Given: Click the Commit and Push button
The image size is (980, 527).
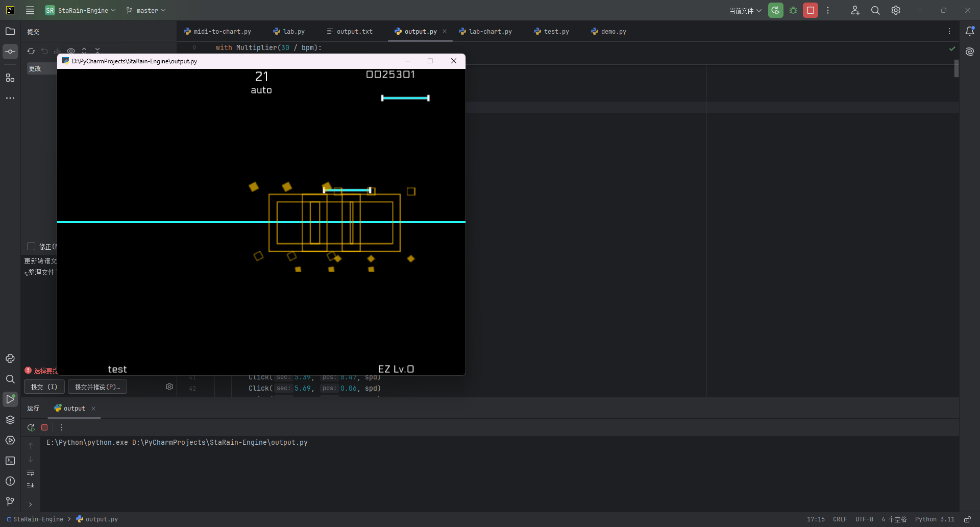Looking at the screenshot, I should (x=97, y=387).
